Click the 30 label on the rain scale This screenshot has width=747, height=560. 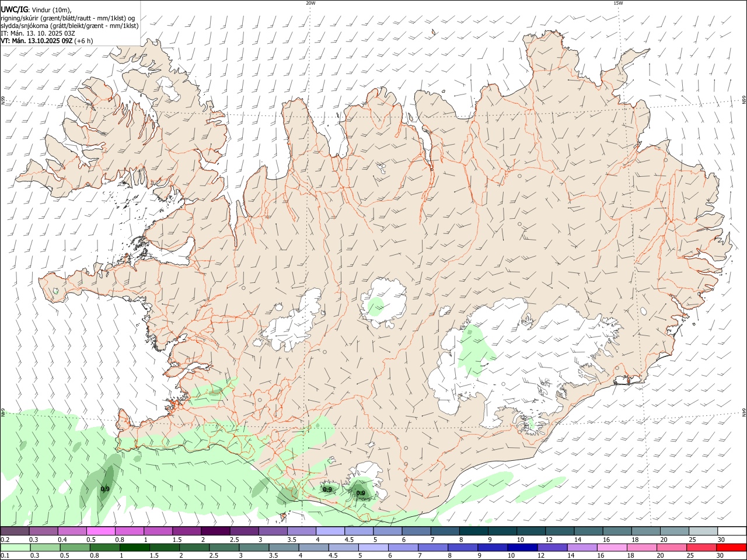pos(721,556)
